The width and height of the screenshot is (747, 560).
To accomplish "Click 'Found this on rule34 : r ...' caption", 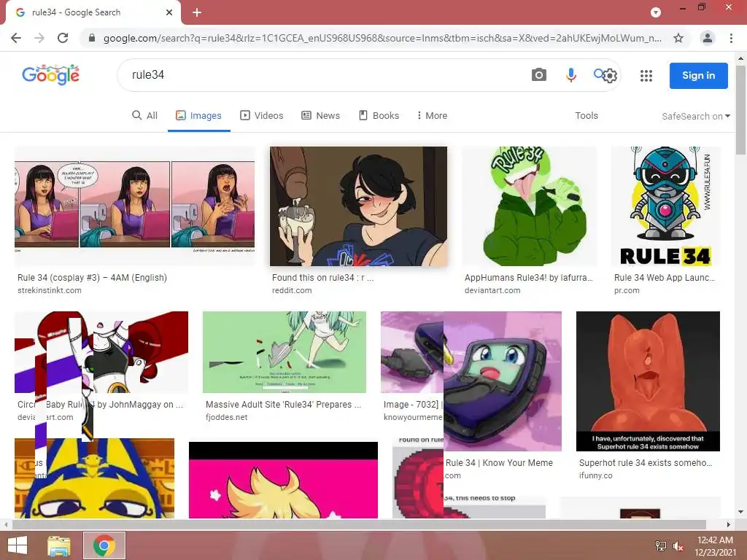I will pos(323,278).
